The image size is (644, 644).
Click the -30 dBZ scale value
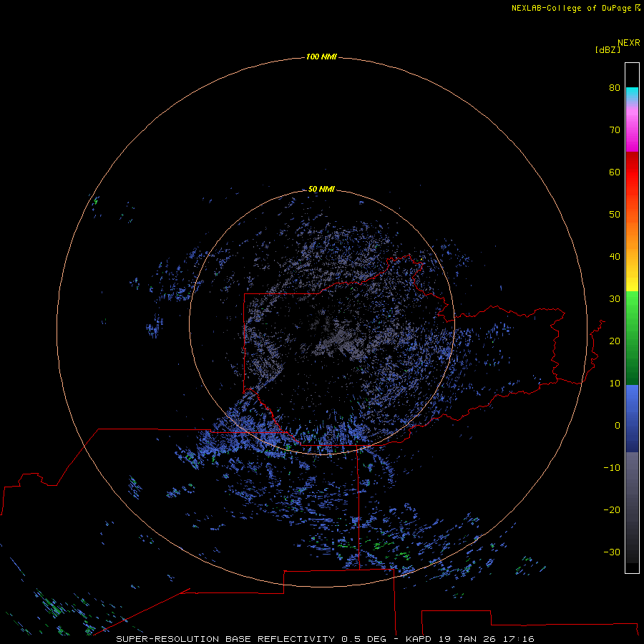click(x=612, y=552)
